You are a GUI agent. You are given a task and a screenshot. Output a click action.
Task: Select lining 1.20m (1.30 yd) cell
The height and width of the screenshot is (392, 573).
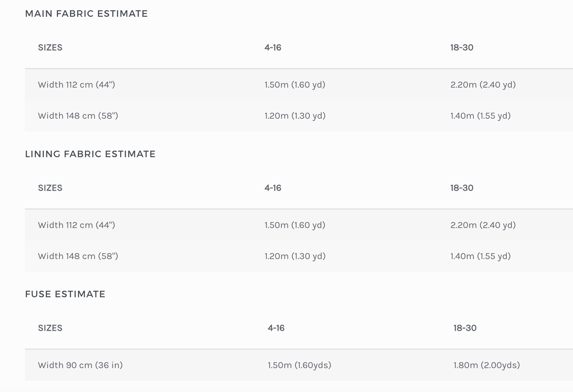tap(295, 256)
